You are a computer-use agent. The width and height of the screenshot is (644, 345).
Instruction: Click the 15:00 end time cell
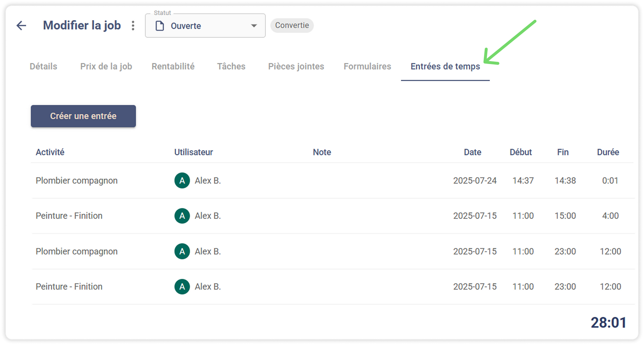coord(565,216)
